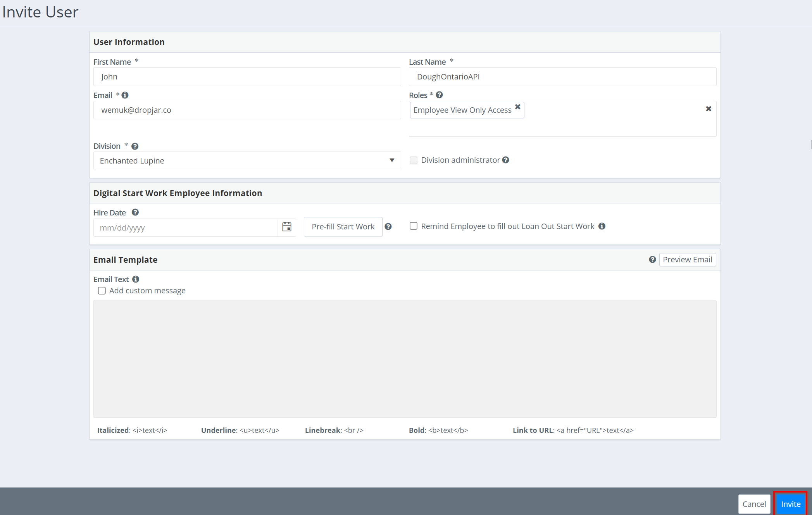Click the Email info icon
Image resolution: width=812 pixels, height=515 pixels.
(125, 95)
